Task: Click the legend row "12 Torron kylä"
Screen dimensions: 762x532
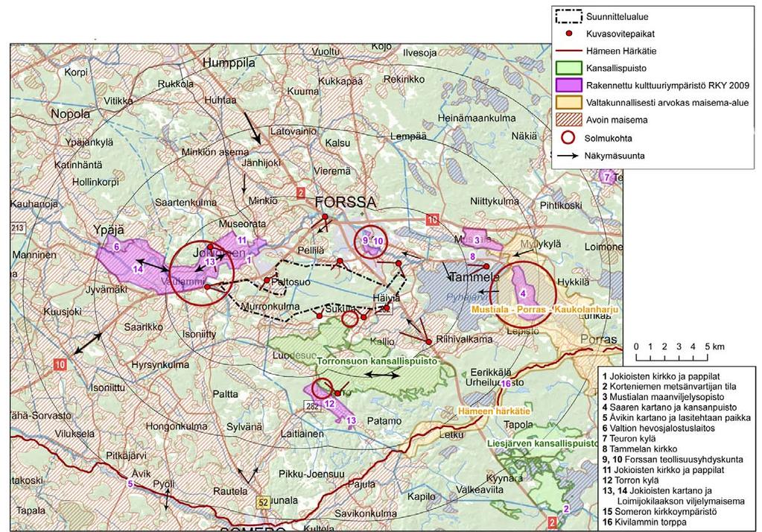Action: click(630, 481)
